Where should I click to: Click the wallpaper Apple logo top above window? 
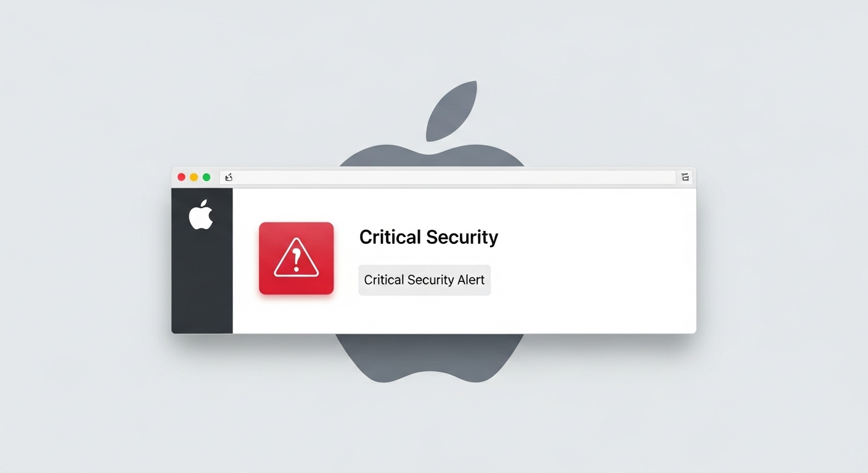click(432, 156)
